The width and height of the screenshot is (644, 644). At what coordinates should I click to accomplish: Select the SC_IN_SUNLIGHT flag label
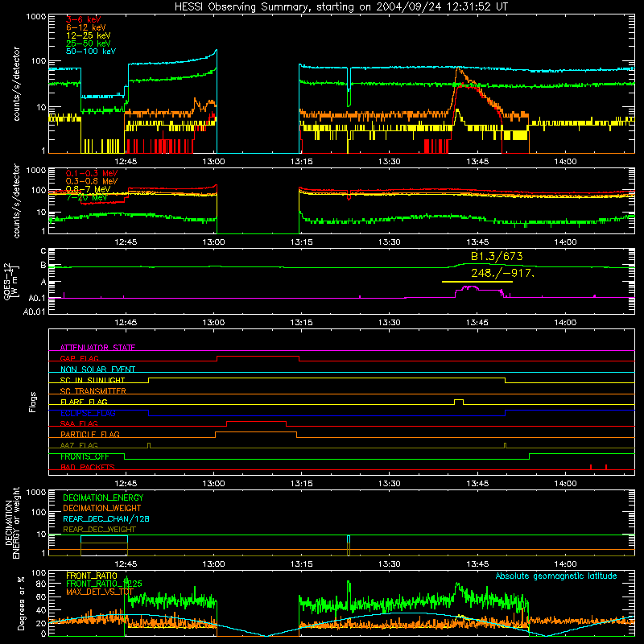93,380
